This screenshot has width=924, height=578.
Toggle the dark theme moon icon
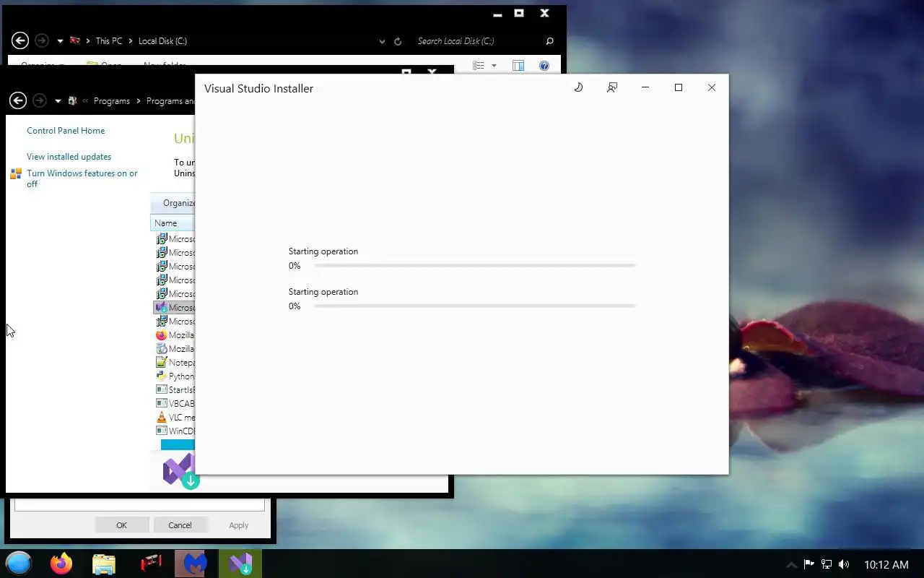point(578,87)
